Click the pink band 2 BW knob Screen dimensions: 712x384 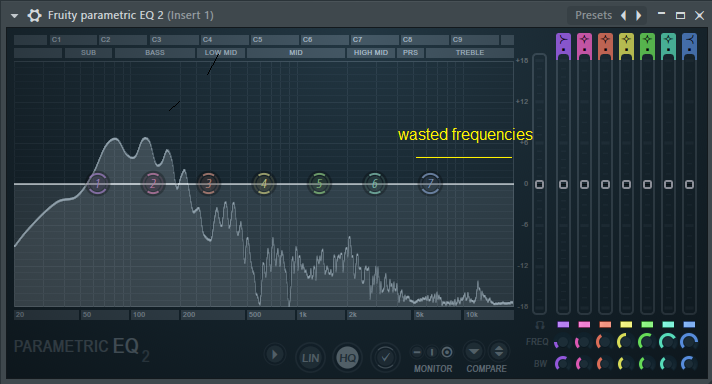tap(583, 363)
